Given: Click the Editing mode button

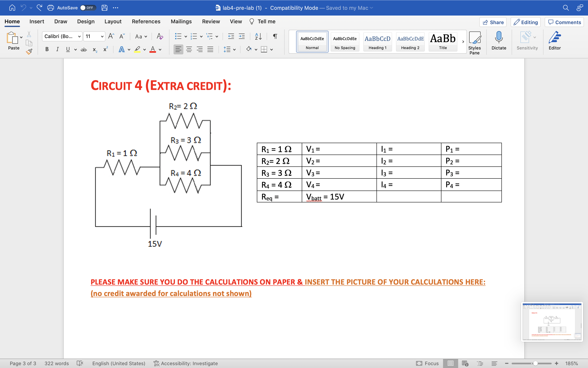Looking at the screenshot, I should click(x=526, y=22).
